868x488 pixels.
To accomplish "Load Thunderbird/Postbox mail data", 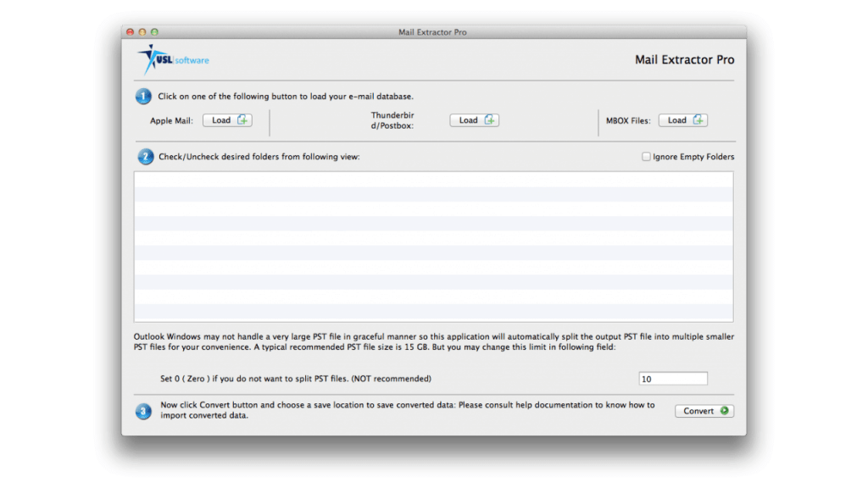I will (x=474, y=120).
